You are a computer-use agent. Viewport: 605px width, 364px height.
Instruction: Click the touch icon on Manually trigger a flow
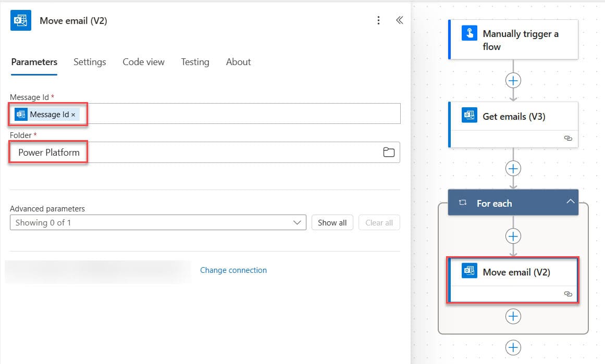tap(468, 33)
